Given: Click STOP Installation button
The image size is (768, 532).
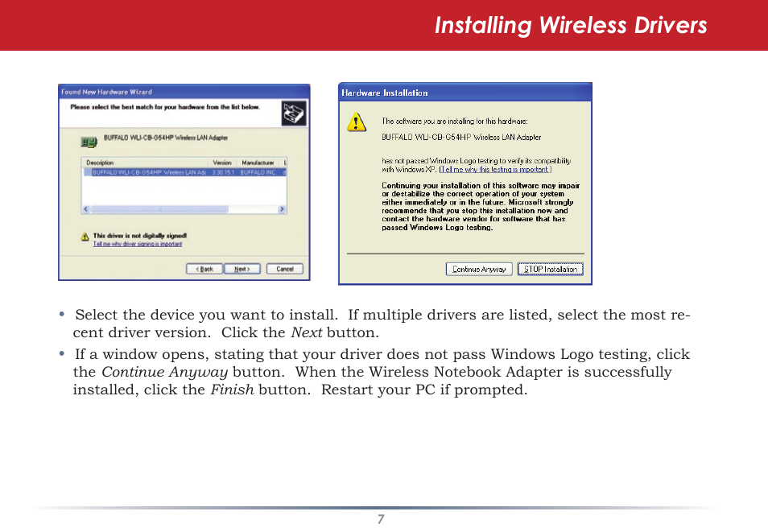Looking at the screenshot, I should [551, 269].
